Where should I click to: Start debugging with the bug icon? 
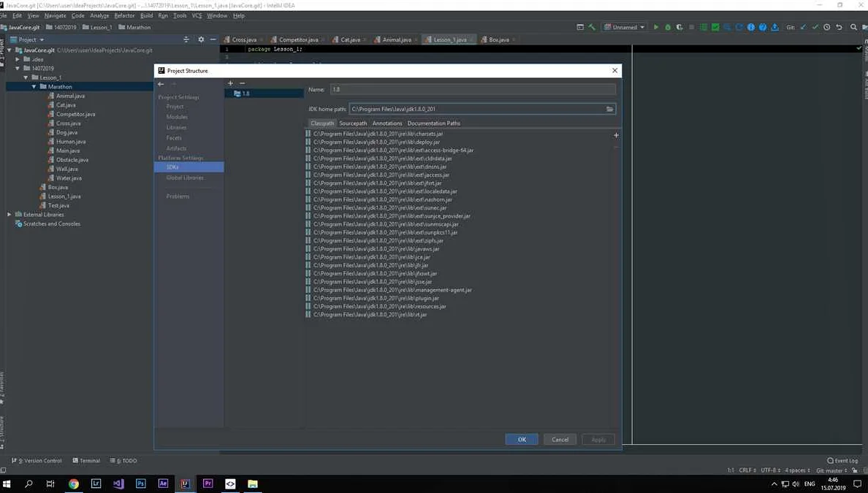click(x=668, y=27)
